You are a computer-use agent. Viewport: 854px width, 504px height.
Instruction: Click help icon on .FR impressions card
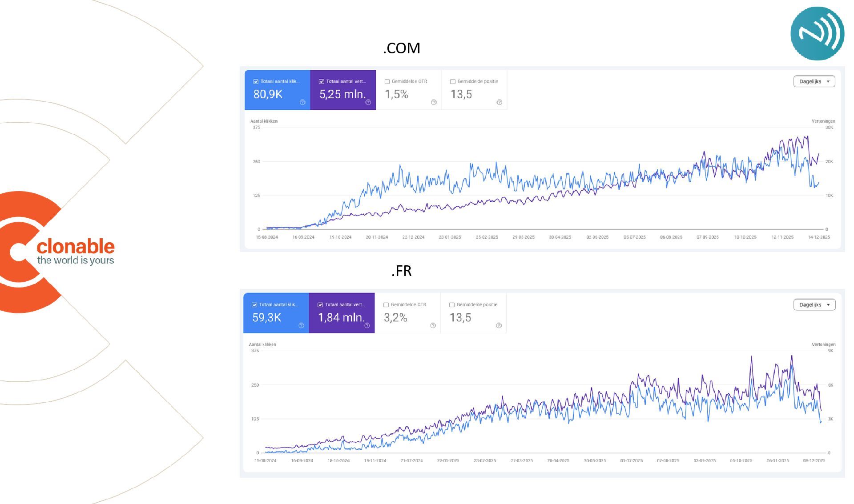click(367, 325)
